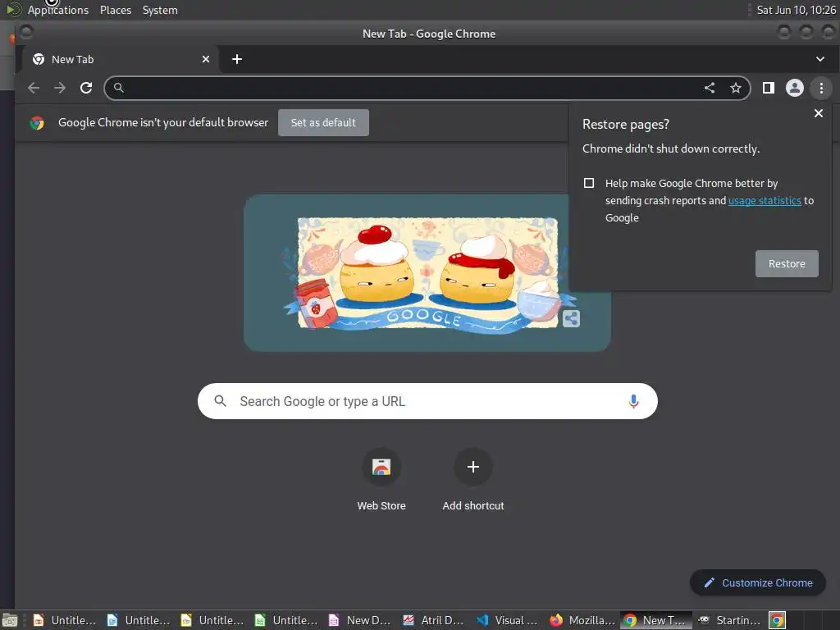The width and height of the screenshot is (840, 630).
Task: Switch to the New D... taskbar window
Action: (359, 620)
